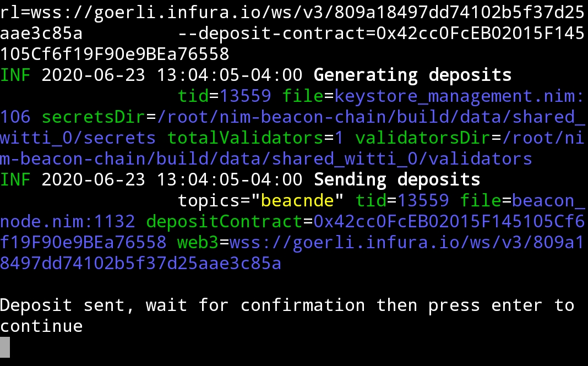Click the green validatorsDir key
588x366 pixels.
(x=423, y=138)
